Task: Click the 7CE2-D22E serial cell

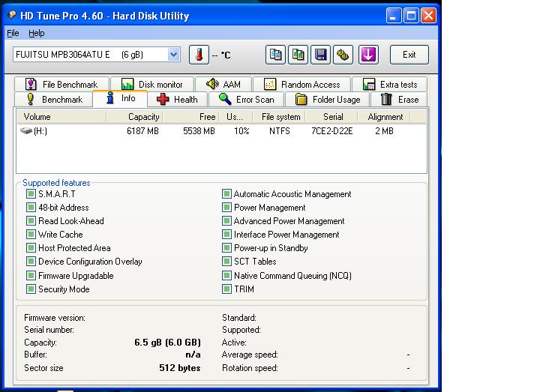Action: click(x=331, y=130)
